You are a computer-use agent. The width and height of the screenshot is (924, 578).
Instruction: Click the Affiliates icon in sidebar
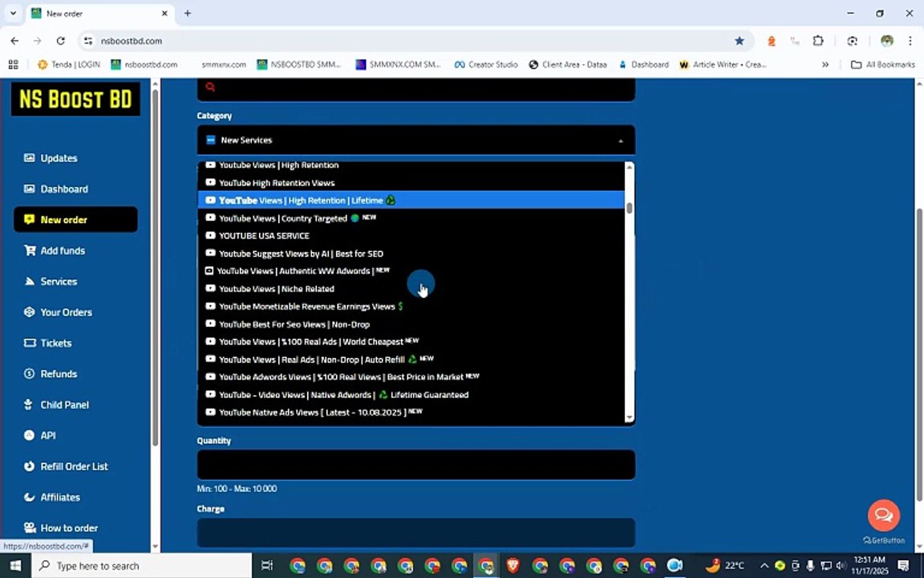tap(29, 497)
